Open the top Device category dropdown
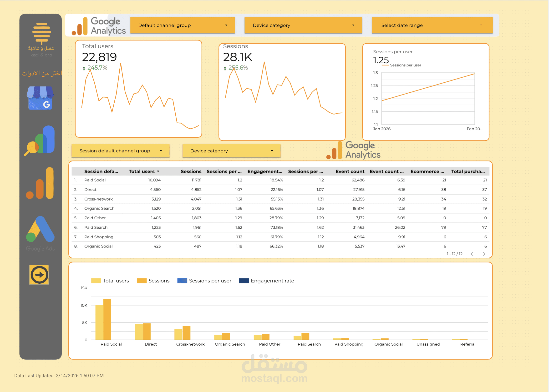549x392 pixels. 303,25
